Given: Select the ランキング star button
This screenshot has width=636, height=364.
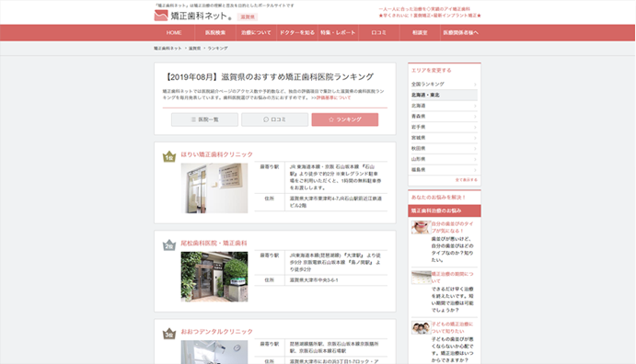Looking at the screenshot, I should pos(345,119).
